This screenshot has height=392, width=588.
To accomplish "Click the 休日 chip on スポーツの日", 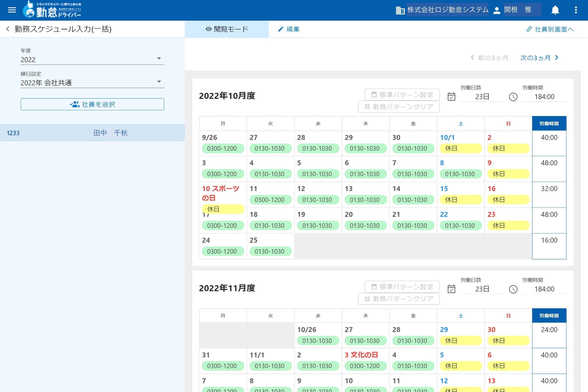I will pyautogui.click(x=223, y=209).
